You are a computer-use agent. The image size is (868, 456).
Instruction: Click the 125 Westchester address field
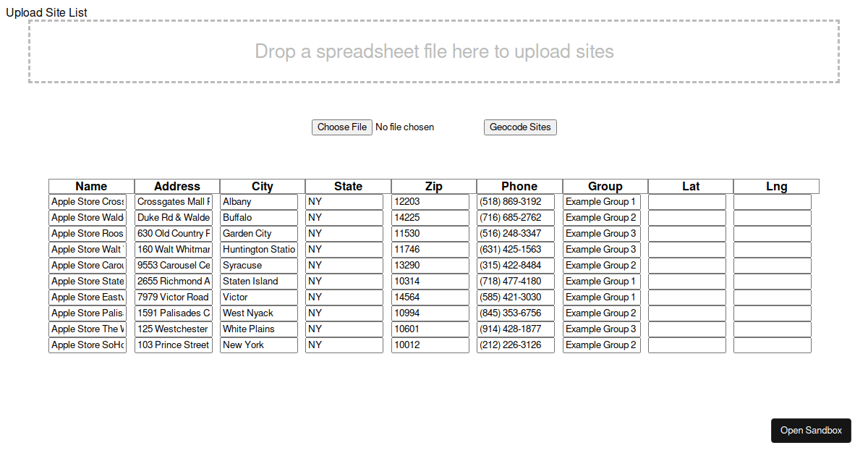174,329
